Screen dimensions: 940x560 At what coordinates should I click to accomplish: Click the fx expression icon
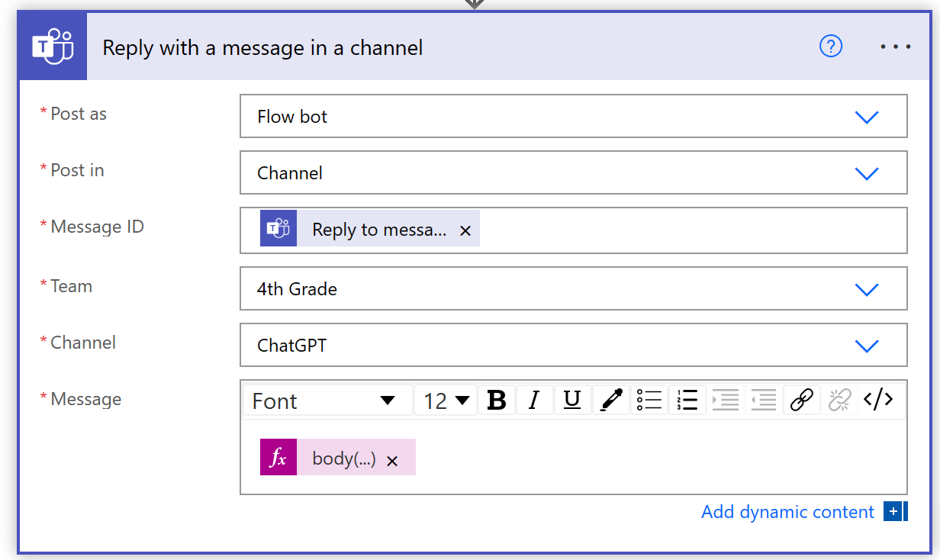[278, 457]
